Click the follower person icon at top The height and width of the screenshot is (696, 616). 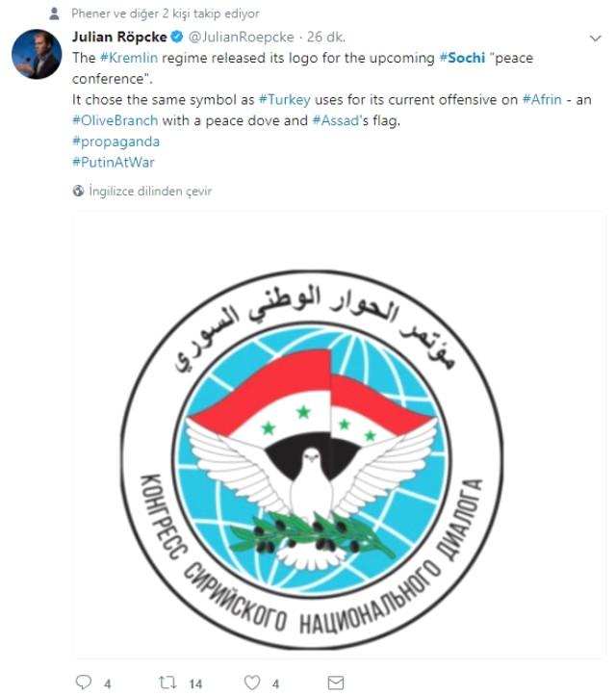pos(54,13)
